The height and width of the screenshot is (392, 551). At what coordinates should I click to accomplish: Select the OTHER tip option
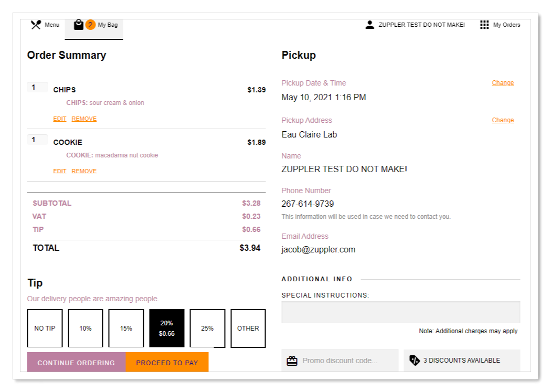pyautogui.click(x=248, y=328)
